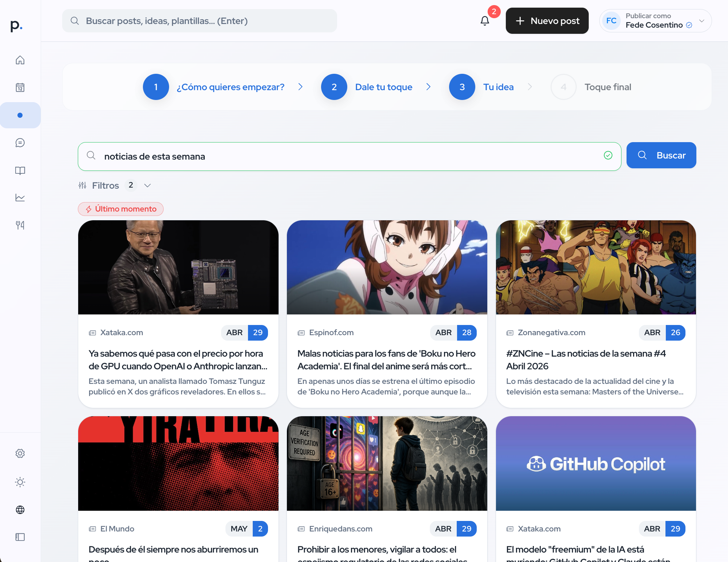Image resolution: width=728 pixels, height=562 pixels.
Task: Click the 'Espinof.com' source name
Action: [x=331, y=333]
